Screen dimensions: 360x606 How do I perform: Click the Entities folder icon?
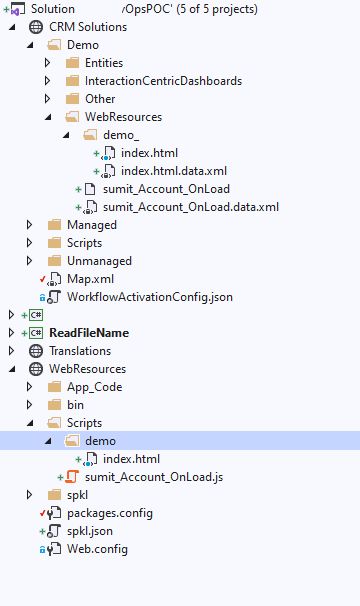[x=72, y=63]
